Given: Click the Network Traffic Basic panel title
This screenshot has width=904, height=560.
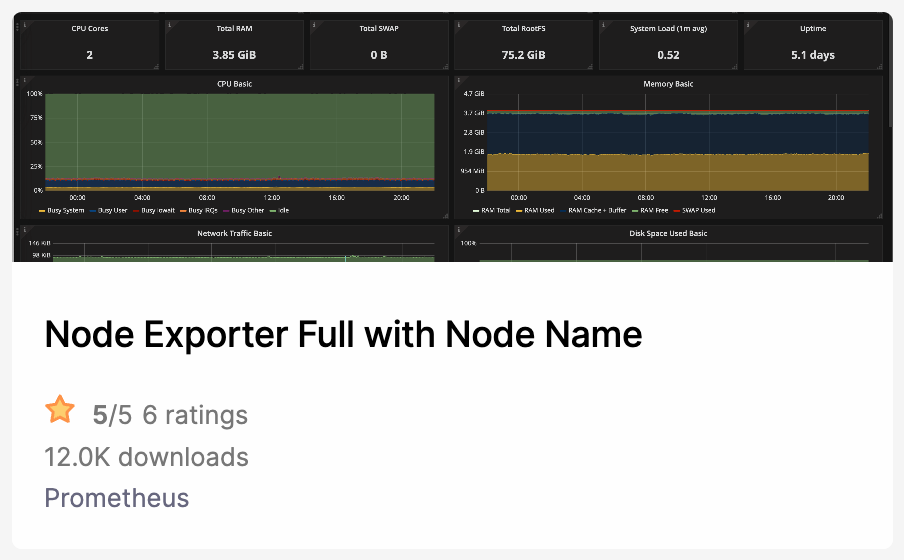Looking at the screenshot, I should click(235, 234).
